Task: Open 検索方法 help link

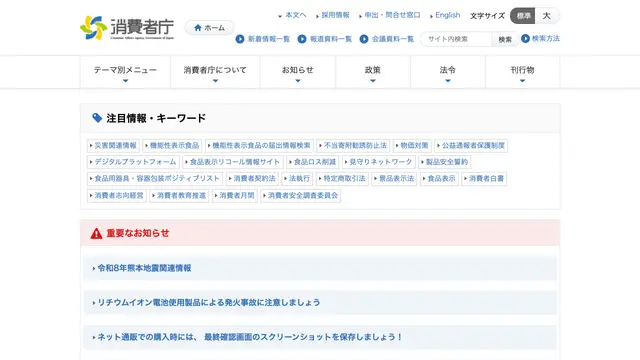Action: [540, 38]
